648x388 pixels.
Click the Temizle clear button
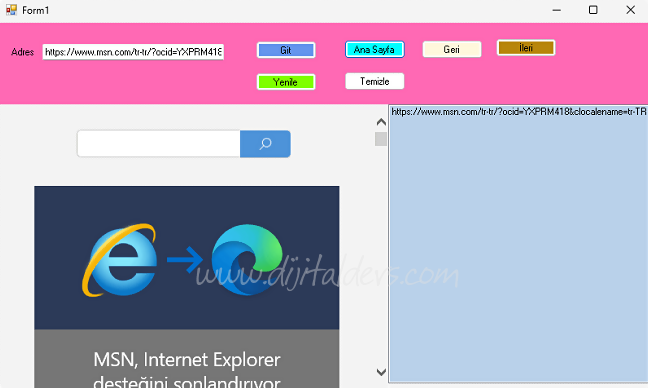(374, 81)
